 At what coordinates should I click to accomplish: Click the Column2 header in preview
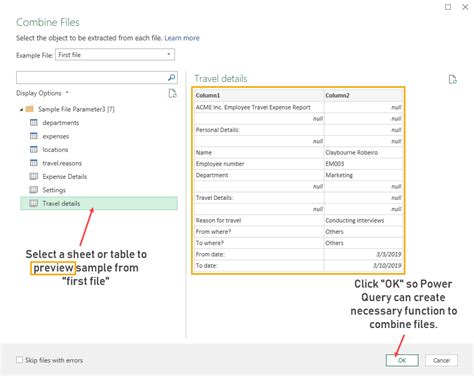point(363,95)
